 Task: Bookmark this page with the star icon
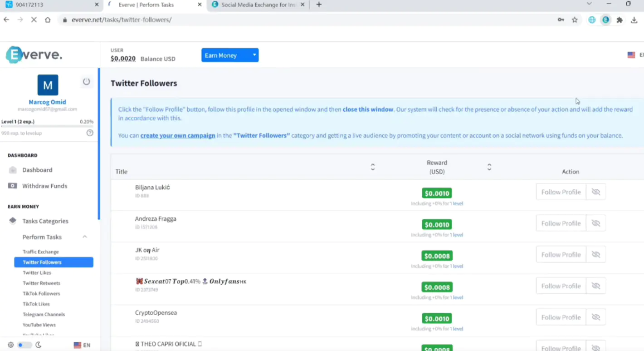[575, 20]
